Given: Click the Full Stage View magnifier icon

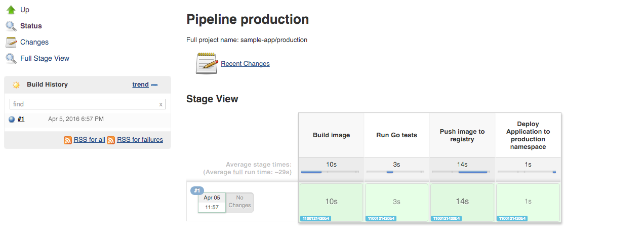Looking at the screenshot, I should tap(11, 58).
